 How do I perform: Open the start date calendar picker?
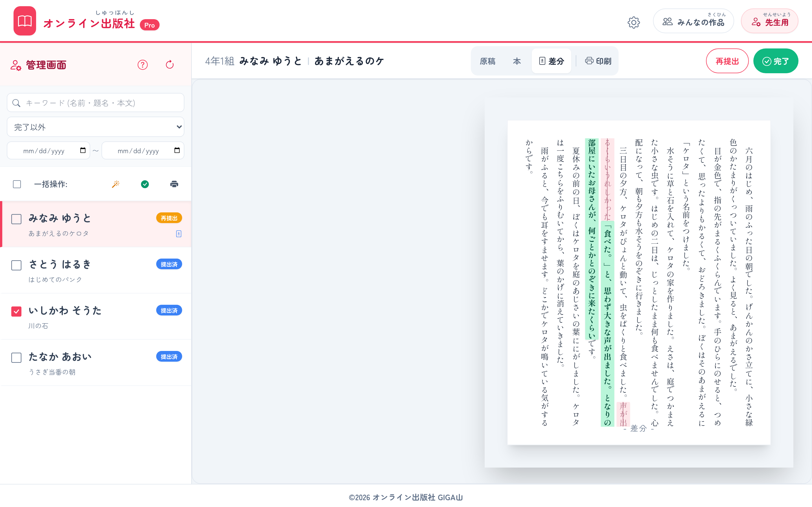coord(83,150)
